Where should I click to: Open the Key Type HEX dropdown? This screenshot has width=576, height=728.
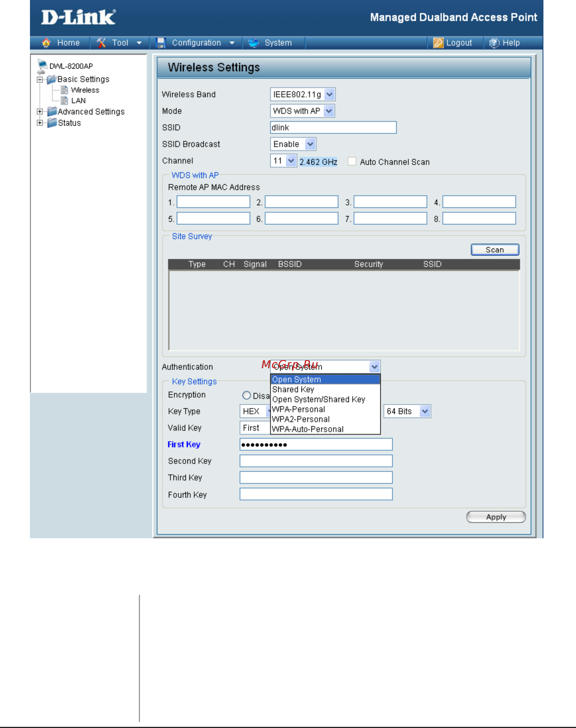(x=255, y=411)
